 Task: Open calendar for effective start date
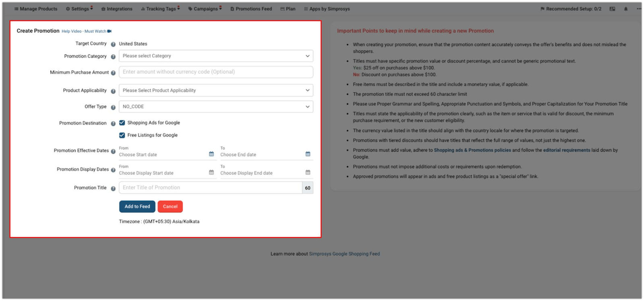point(211,154)
